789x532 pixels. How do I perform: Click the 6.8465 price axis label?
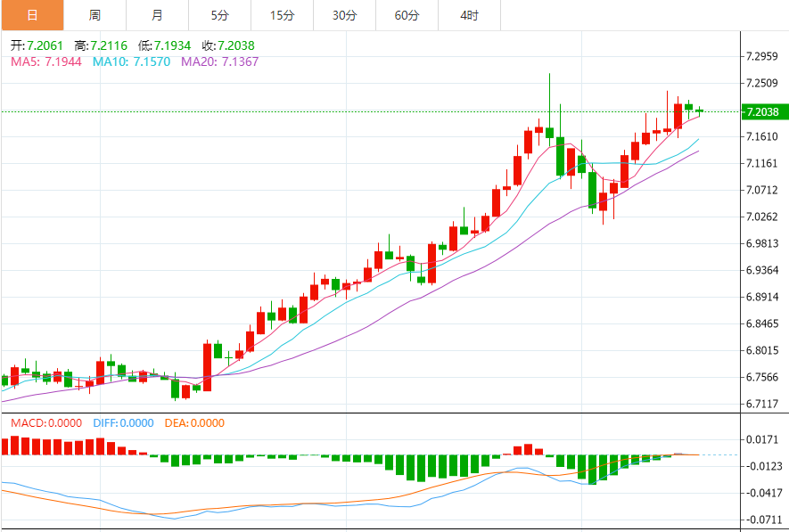click(x=762, y=323)
